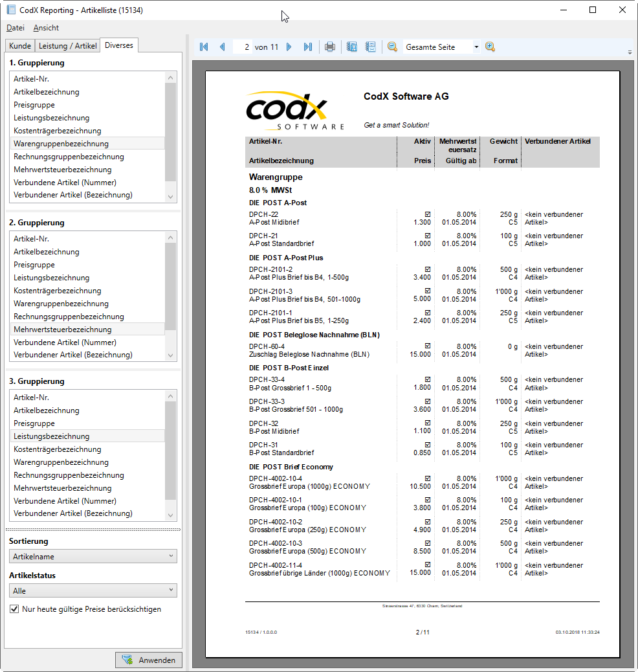Click scroll up arrow of 2. Gruppierung list
638x672 pixels.
tap(171, 238)
